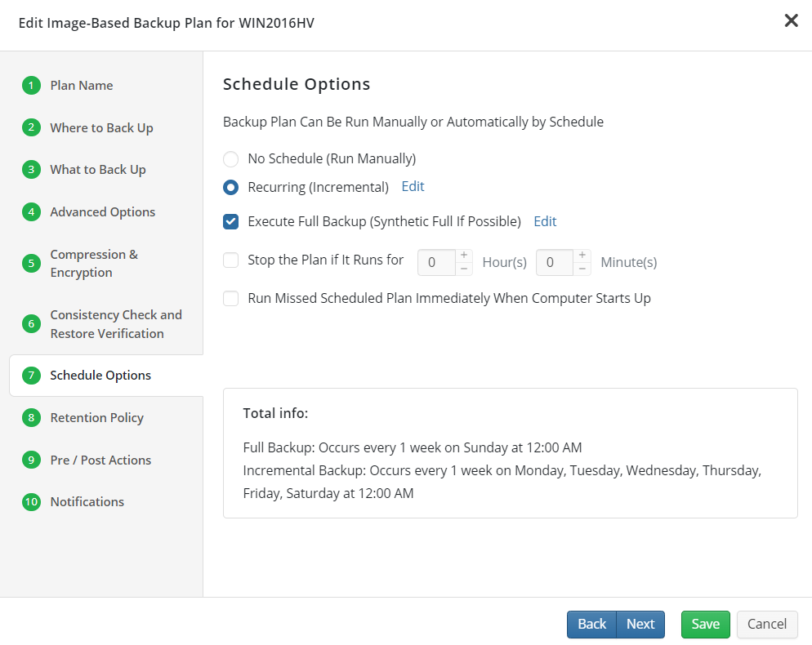Save the backup plan

705,625
